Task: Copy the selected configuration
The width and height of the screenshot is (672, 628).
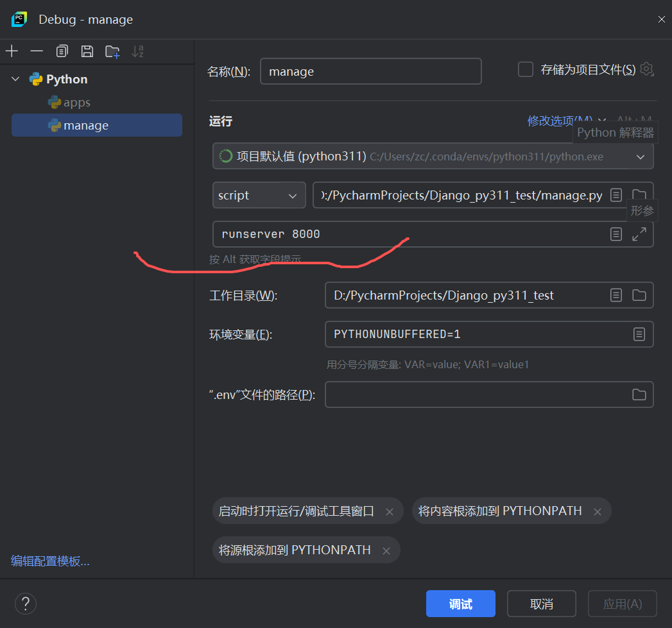Action: [x=62, y=51]
